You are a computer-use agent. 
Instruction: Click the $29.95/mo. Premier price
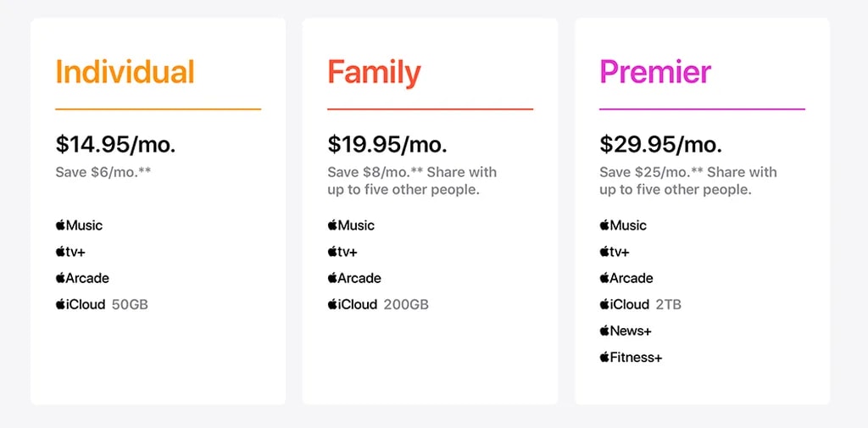tap(660, 144)
